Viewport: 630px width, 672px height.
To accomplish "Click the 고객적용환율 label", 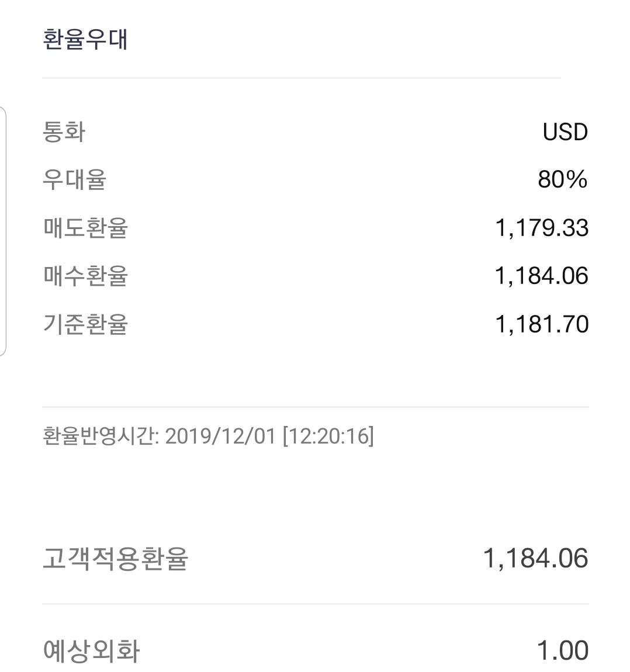I will click(115, 559).
